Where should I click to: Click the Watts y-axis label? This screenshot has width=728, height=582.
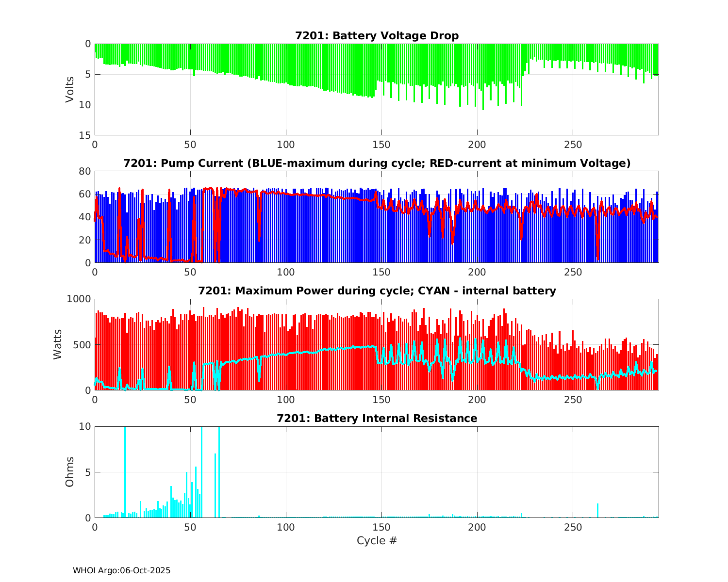click(58, 344)
